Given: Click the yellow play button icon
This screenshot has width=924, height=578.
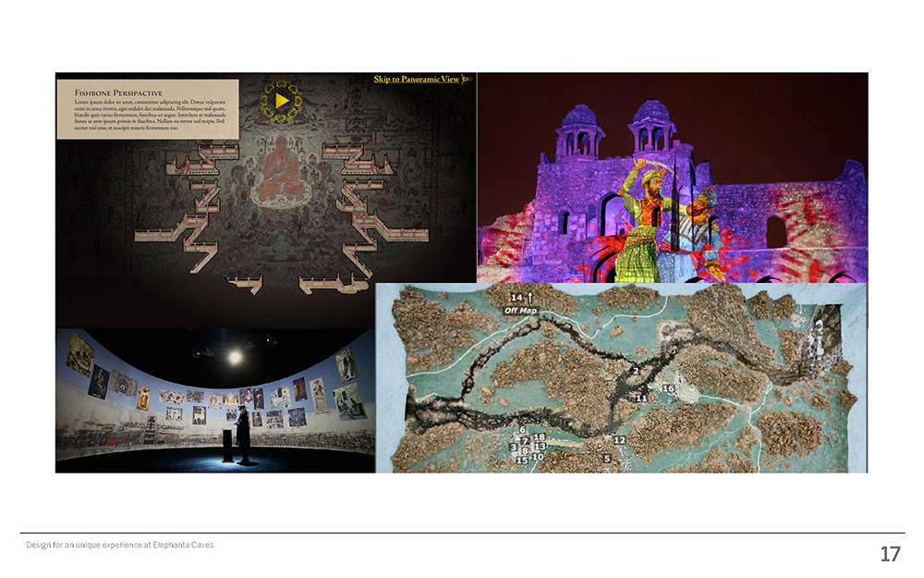Looking at the screenshot, I should pyautogui.click(x=282, y=101).
